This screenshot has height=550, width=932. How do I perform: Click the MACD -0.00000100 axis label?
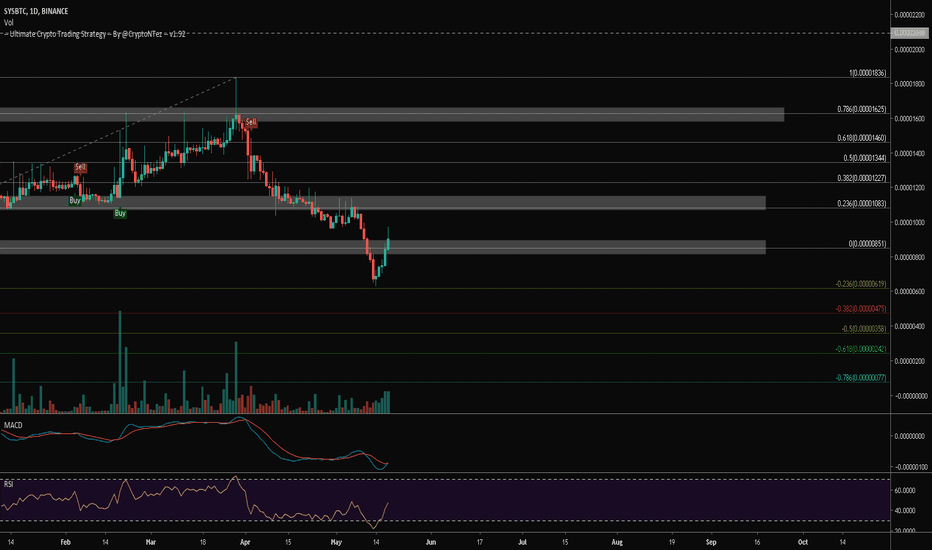(909, 467)
